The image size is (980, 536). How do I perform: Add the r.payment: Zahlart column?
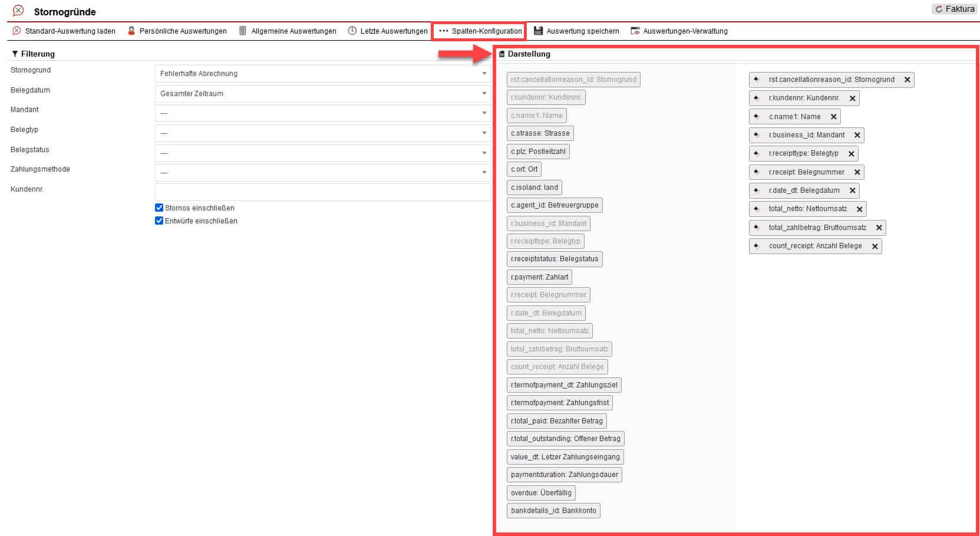[539, 277]
